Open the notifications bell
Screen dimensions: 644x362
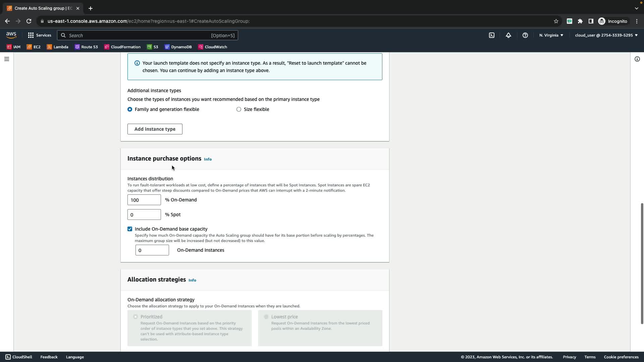point(508,35)
